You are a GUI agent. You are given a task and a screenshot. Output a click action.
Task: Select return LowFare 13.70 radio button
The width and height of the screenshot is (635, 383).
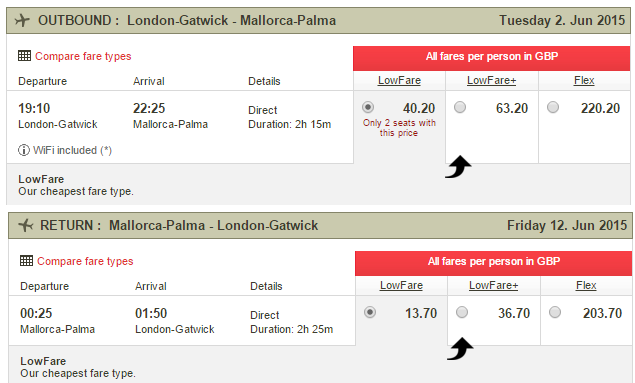pyautogui.click(x=370, y=312)
